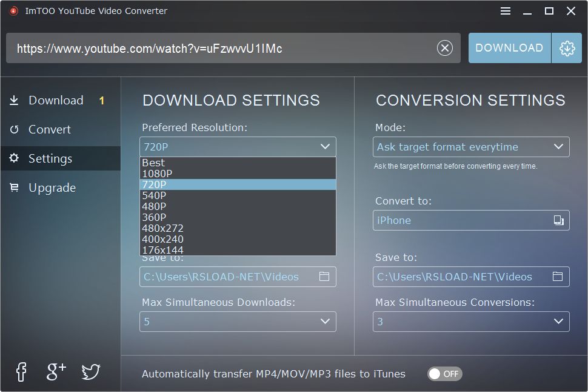Collapse the Preferred Resolution dropdown showing 720P
The height and width of the screenshot is (392, 588).
coord(238,147)
